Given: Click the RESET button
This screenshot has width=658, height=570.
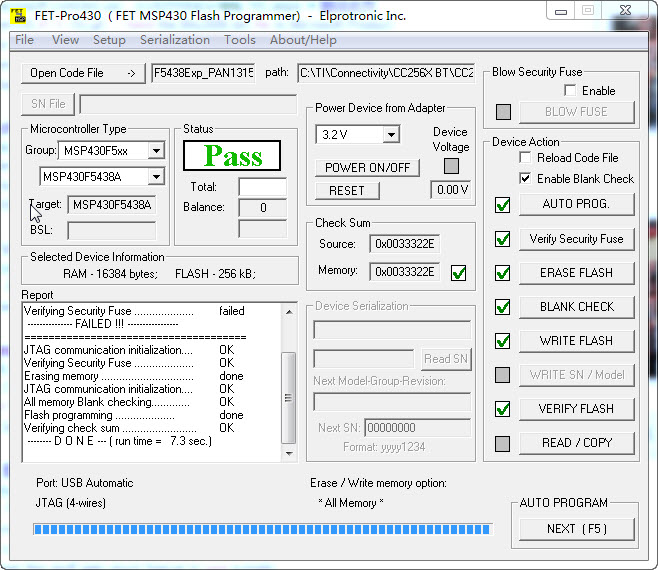Looking at the screenshot, I should pyautogui.click(x=347, y=191).
